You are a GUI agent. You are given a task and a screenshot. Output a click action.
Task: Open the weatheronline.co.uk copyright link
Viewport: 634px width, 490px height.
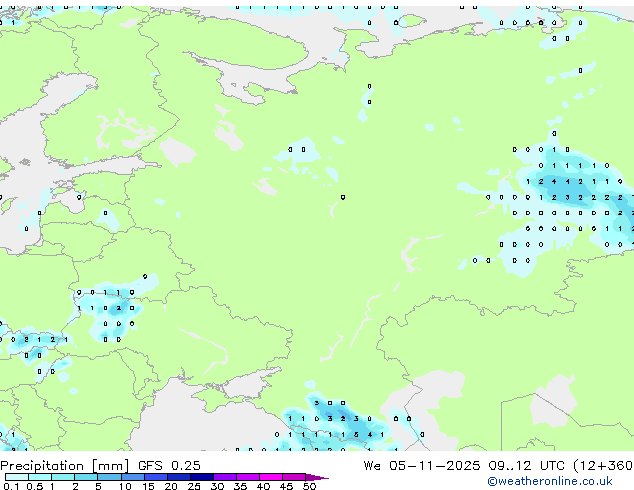(550, 481)
